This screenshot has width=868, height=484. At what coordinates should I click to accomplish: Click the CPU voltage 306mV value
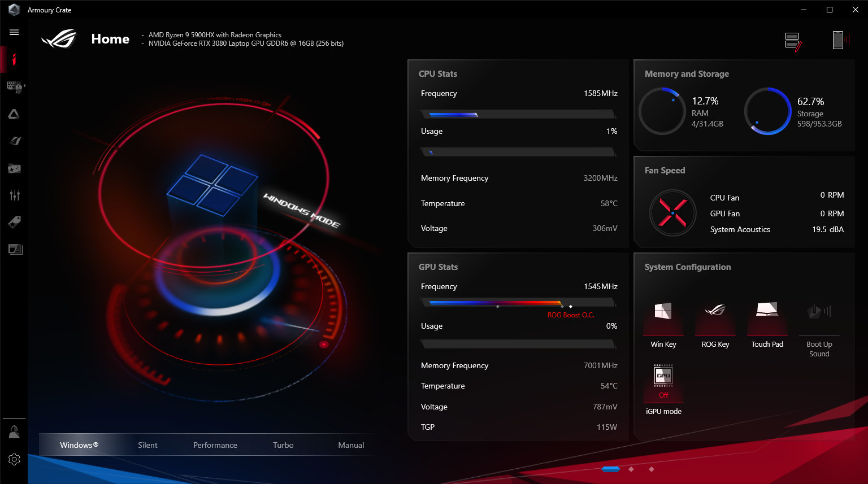tap(605, 228)
